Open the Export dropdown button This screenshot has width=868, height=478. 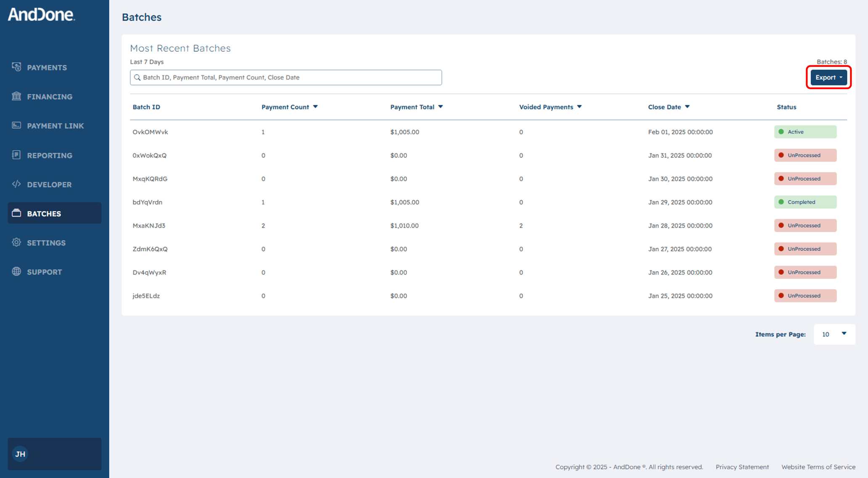[828, 77]
